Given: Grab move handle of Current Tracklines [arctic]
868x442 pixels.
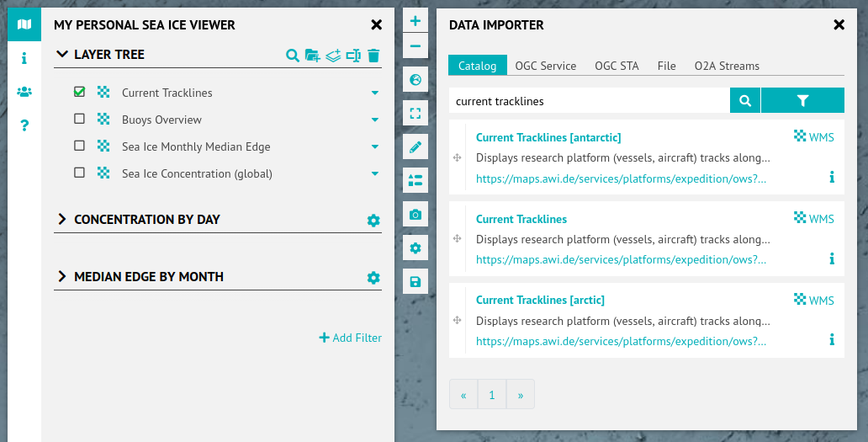Looking at the screenshot, I should (x=458, y=320).
